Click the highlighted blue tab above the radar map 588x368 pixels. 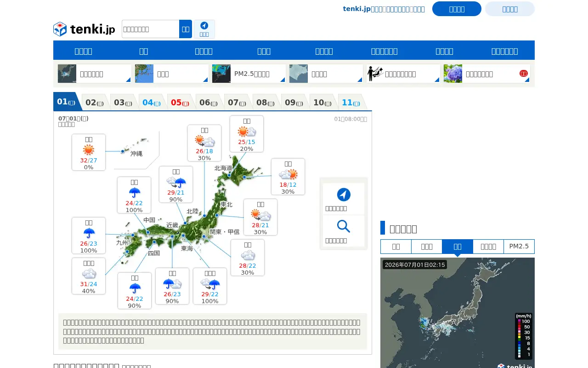(458, 247)
